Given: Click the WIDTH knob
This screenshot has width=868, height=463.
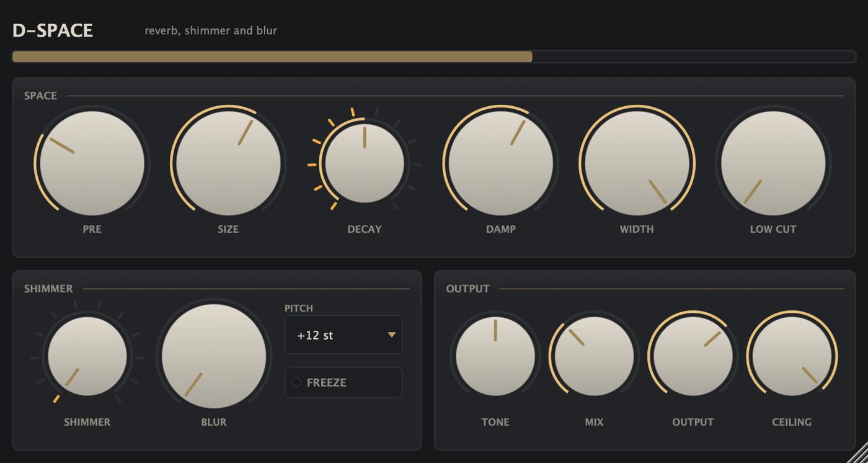Looking at the screenshot, I should pos(637,163).
